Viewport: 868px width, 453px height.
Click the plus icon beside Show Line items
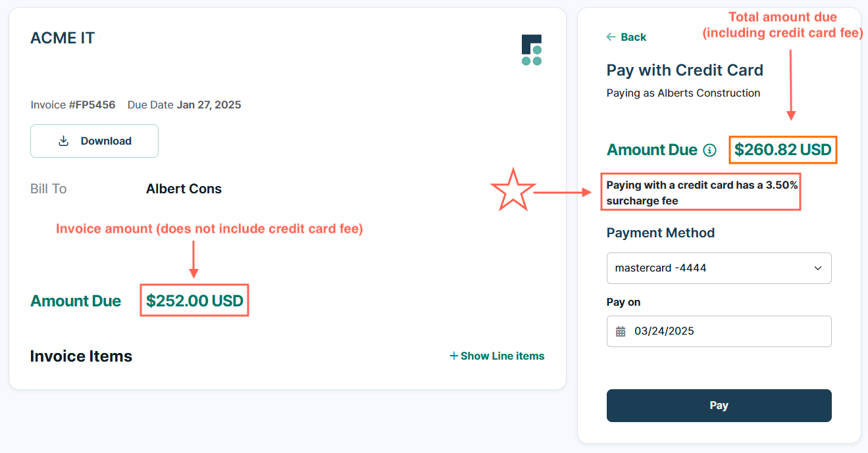pos(453,356)
